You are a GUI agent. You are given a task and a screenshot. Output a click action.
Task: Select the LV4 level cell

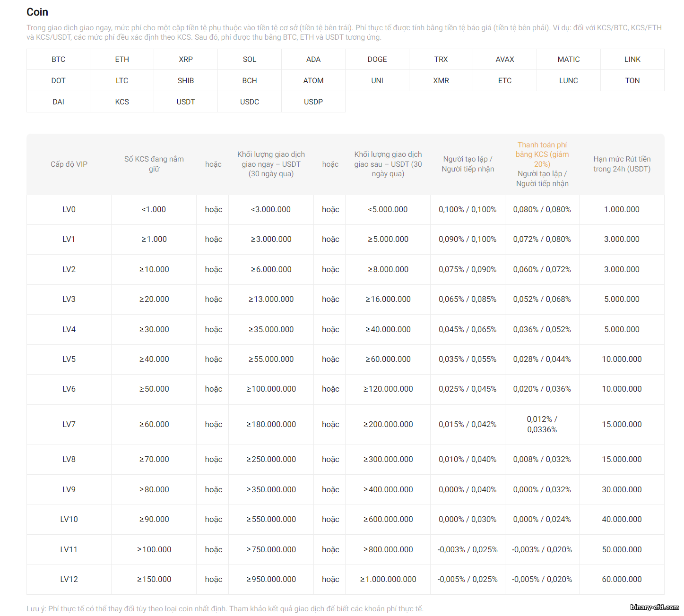(x=69, y=330)
